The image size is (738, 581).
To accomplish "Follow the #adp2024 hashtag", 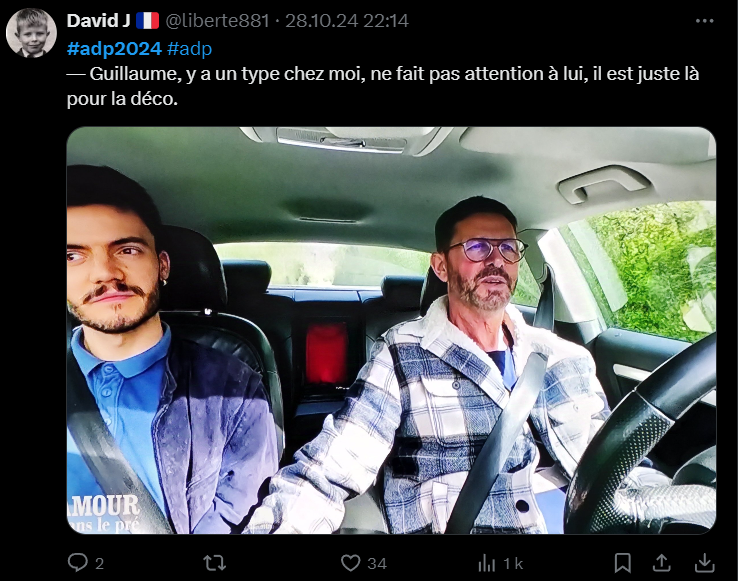I will (x=114, y=48).
